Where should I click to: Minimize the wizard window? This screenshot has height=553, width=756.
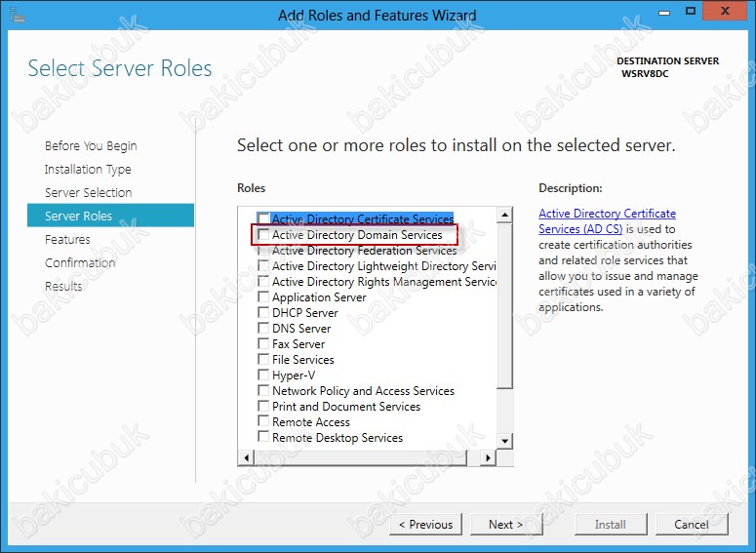coord(664,12)
